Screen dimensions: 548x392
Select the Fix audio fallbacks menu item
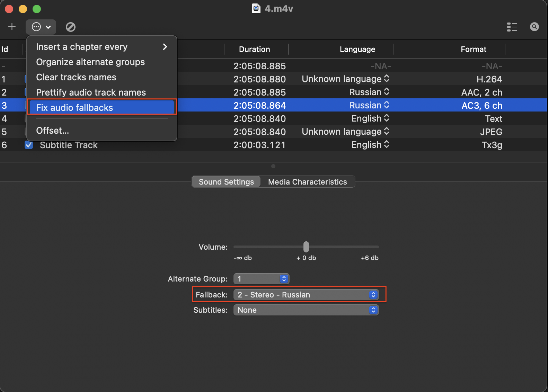(74, 108)
